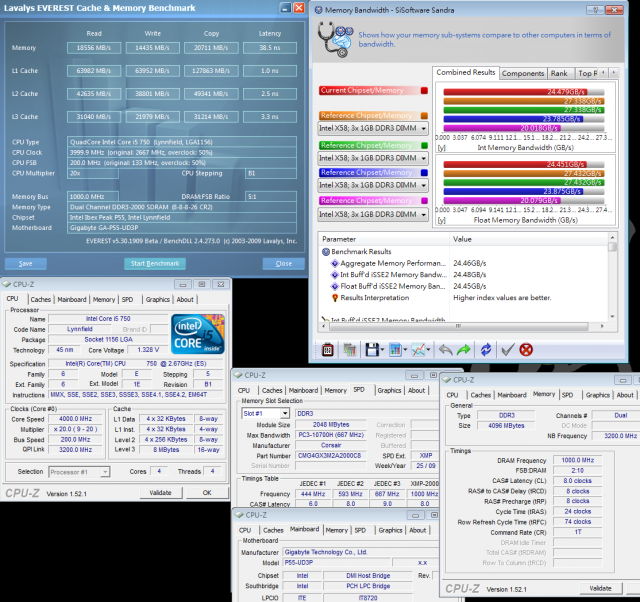This screenshot has width=640, height=602.
Task: Click the help question mark button in Sandra title bar
Action: click(595, 10)
